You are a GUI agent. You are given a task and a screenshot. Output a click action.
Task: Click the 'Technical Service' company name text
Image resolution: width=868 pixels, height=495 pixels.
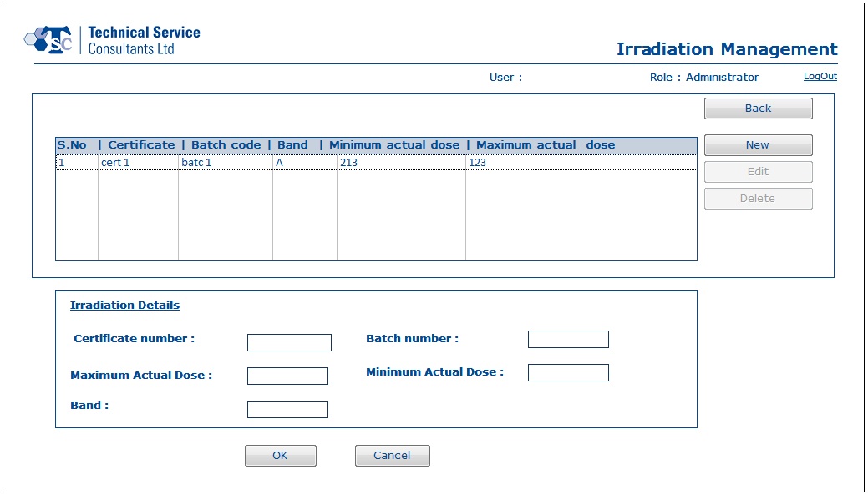[144, 32]
